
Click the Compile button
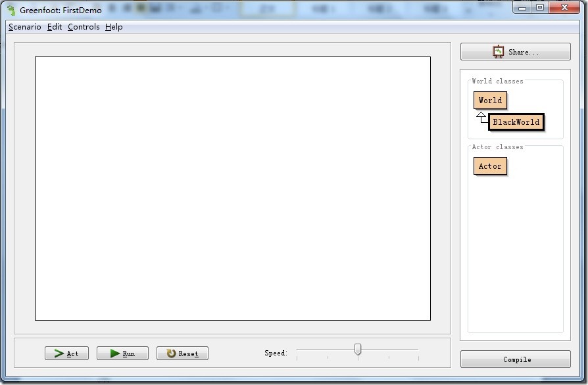click(515, 359)
